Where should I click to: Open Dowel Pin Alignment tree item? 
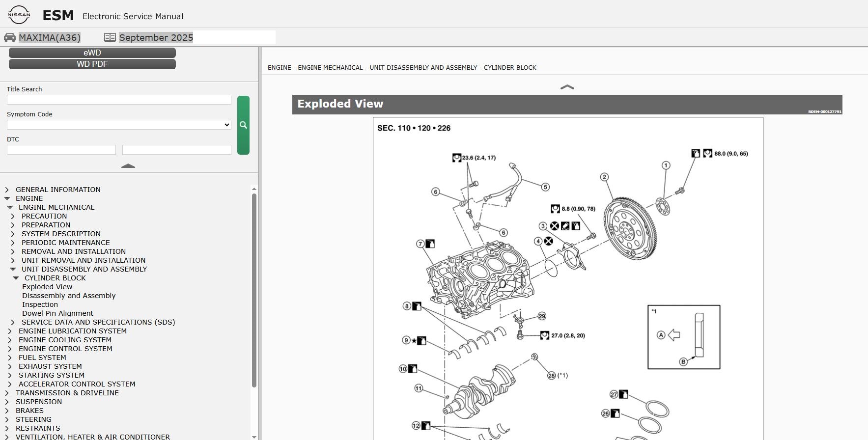coord(57,313)
